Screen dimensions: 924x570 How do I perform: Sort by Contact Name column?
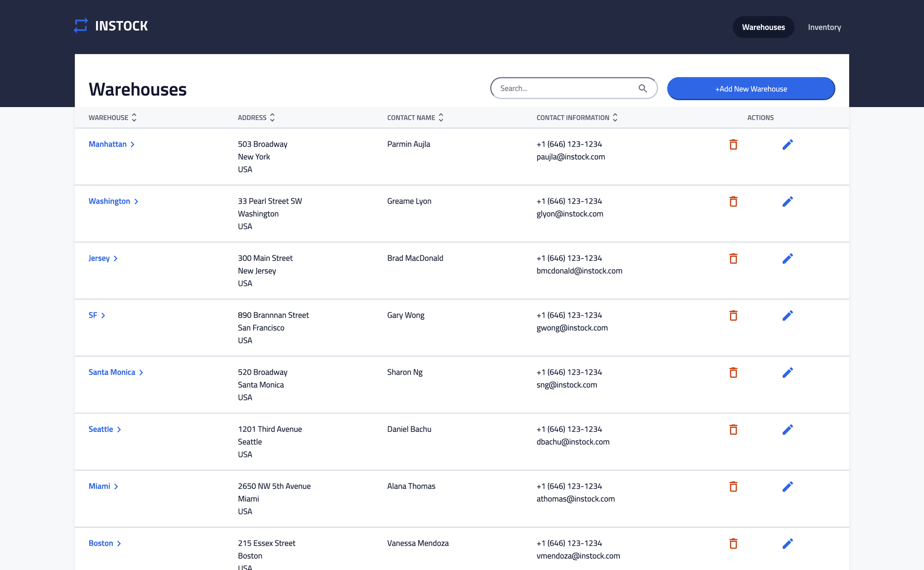coord(441,117)
